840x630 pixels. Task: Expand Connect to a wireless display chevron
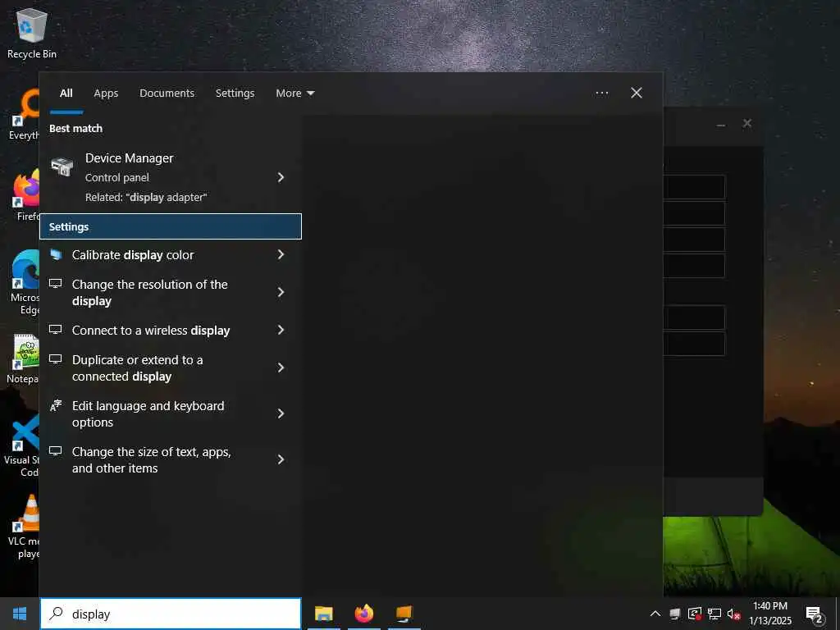(x=281, y=330)
